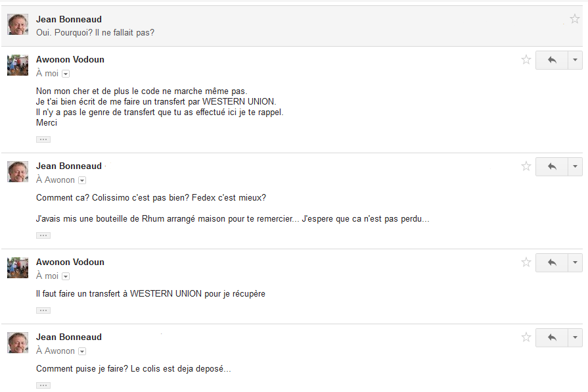
Task: Star the collapsed "Oui. Pourquoi?" message
Action: [x=575, y=19]
